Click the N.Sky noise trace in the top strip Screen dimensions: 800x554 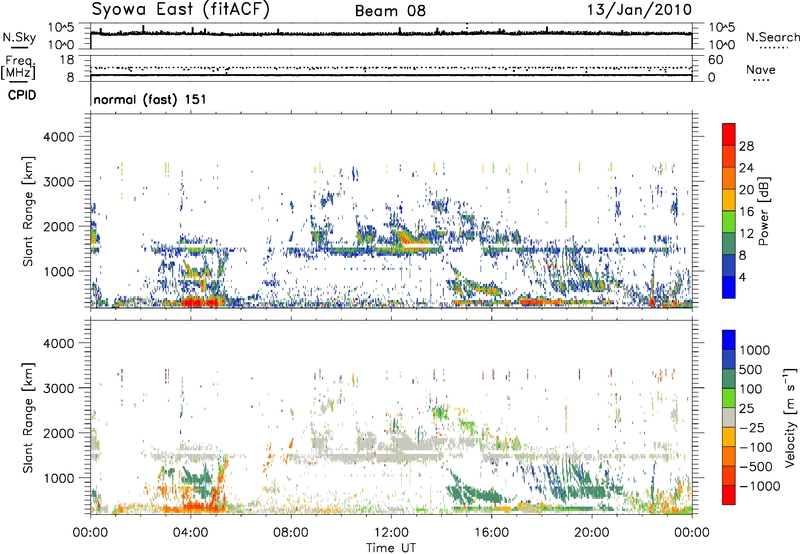pos(391,33)
